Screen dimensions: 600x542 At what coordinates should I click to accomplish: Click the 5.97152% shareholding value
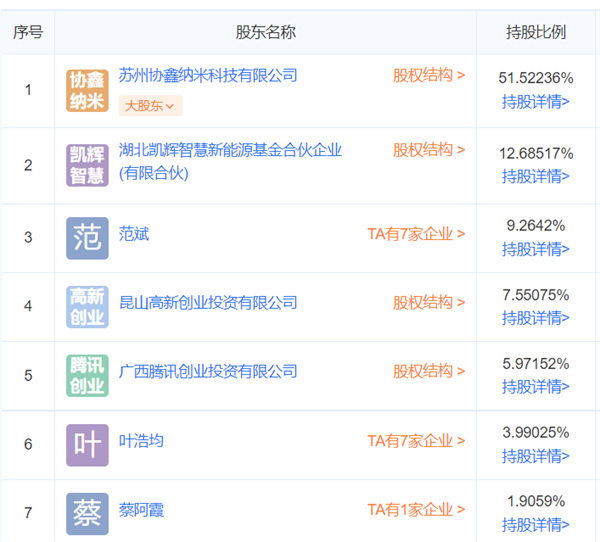click(x=536, y=364)
